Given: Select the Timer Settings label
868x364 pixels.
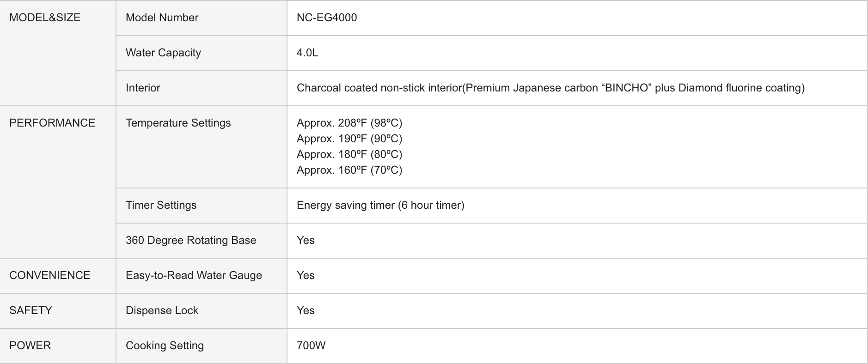Looking at the screenshot, I should pos(161,205).
